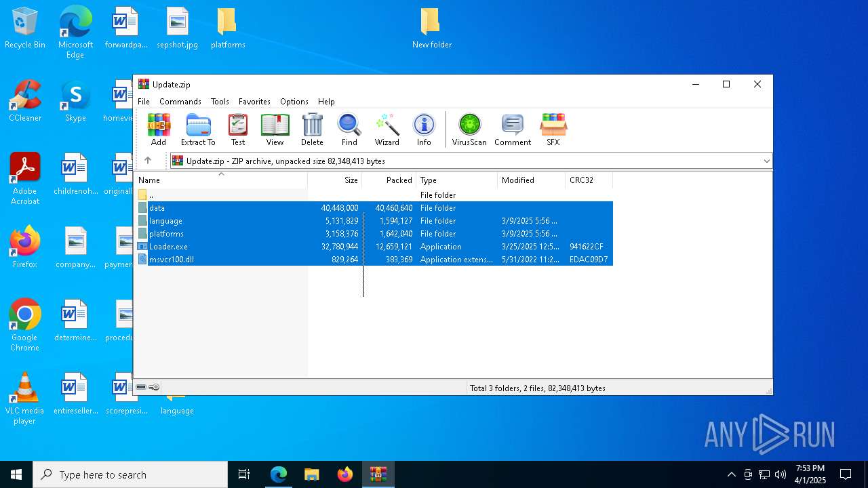Select entireseller... Word document on desktop
868x488 pixels.
click(x=75, y=394)
